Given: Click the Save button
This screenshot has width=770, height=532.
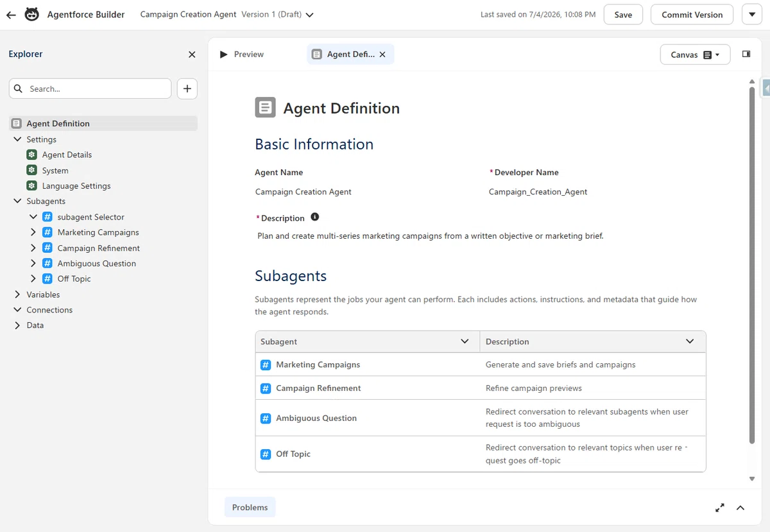Looking at the screenshot, I should pyautogui.click(x=623, y=15).
